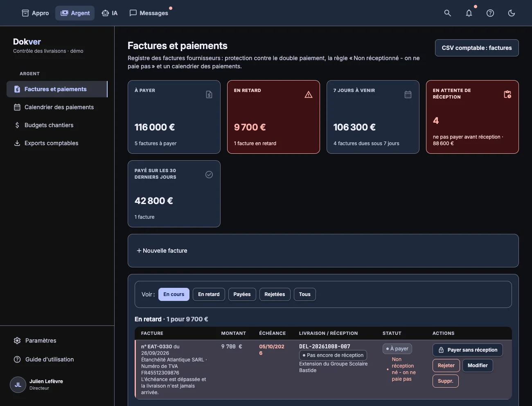This screenshot has height=406, width=532.
Task: Select the Tous filter
Action: click(x=305, y=294)
